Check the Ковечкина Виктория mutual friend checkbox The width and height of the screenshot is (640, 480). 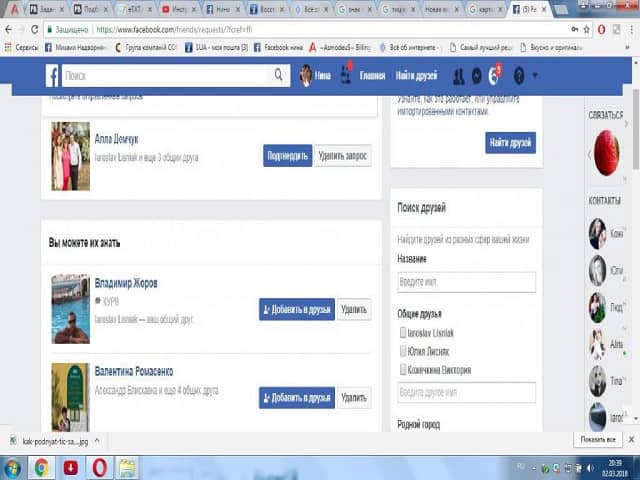pyautogui.click(x=403, y=369)
